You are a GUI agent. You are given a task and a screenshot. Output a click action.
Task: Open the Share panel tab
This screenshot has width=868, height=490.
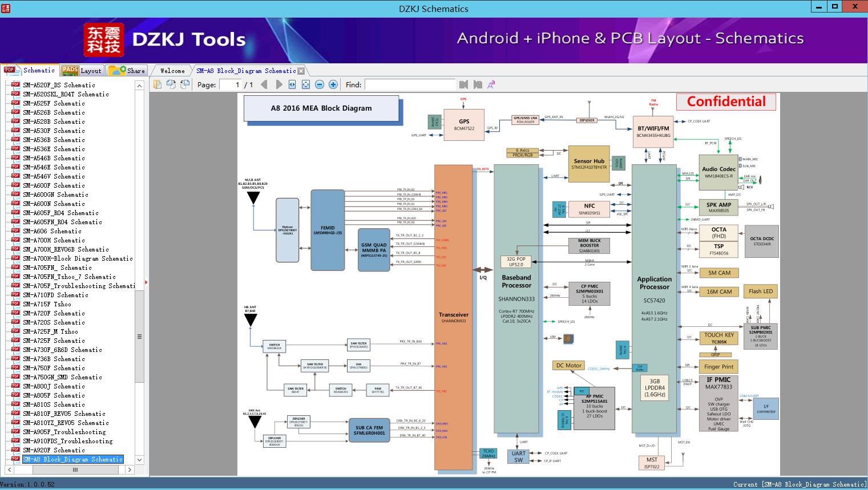(x=127, y=70)
